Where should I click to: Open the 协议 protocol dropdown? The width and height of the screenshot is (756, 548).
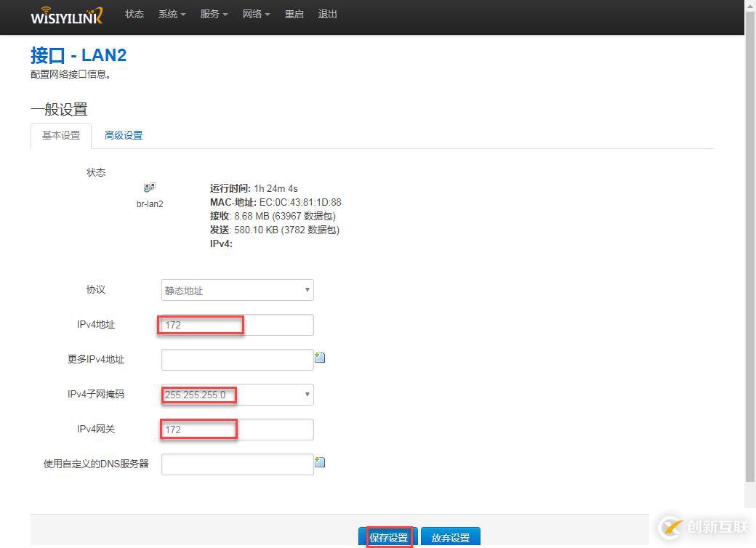click(236, 289)
